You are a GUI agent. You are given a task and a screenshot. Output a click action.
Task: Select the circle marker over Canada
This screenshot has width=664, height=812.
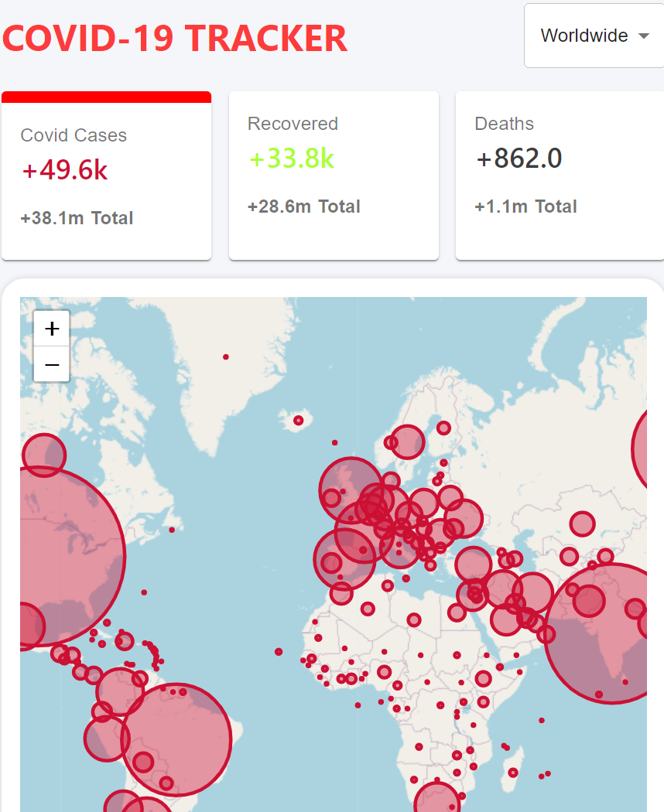point(43,455)
